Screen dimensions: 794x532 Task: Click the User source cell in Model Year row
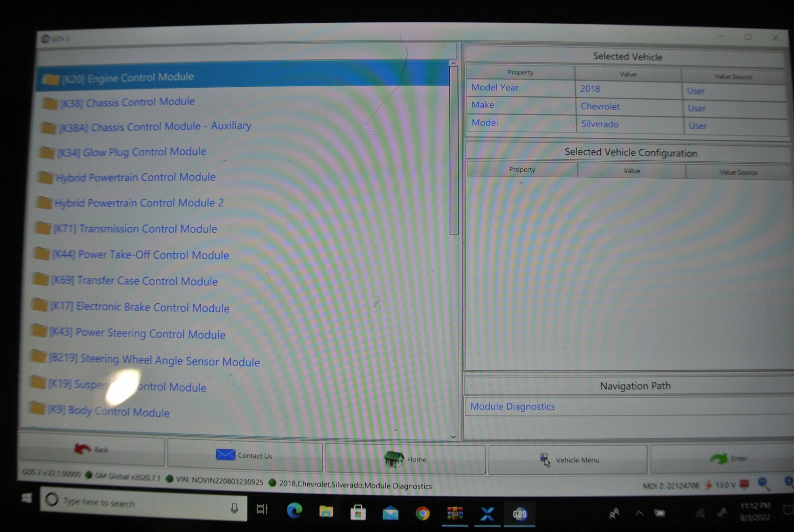tap(733, 91)
